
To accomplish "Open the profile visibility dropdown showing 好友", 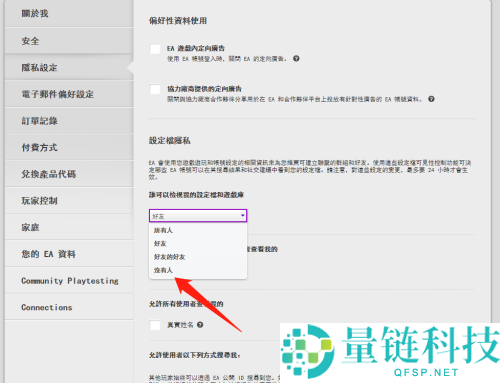I will tap(198, 216).
